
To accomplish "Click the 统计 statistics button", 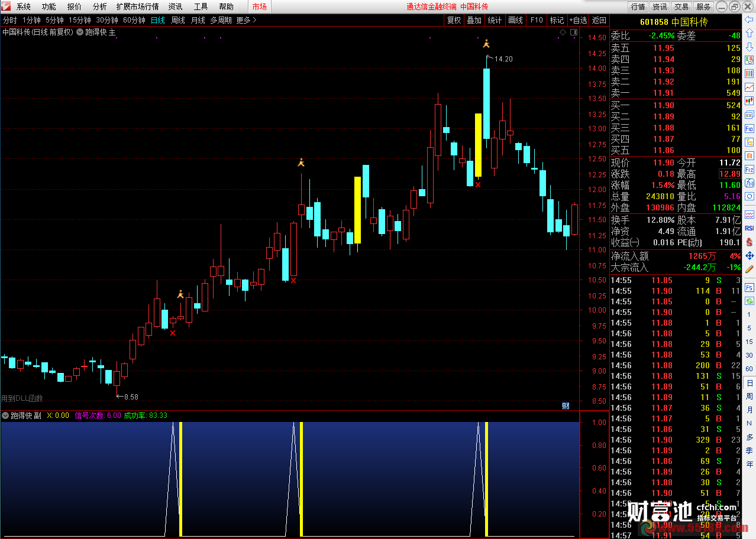I will [x=495, y=20].
